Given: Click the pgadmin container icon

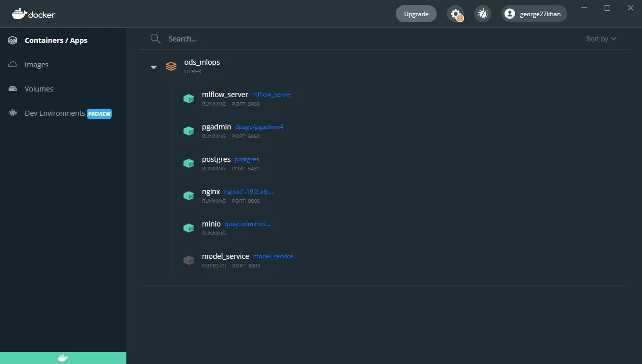Looking at the screenshot, I should click(x=189, y=131).
